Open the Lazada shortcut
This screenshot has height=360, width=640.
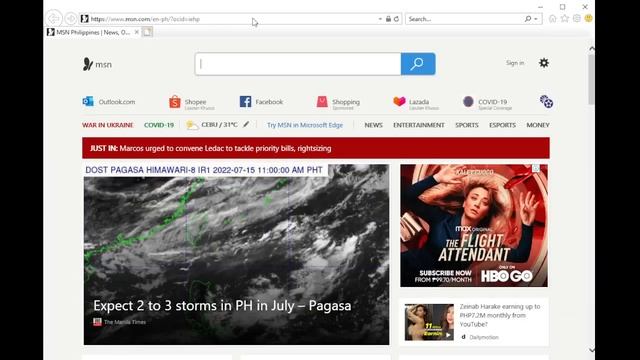pyautogui.click(x=416, y=102)
